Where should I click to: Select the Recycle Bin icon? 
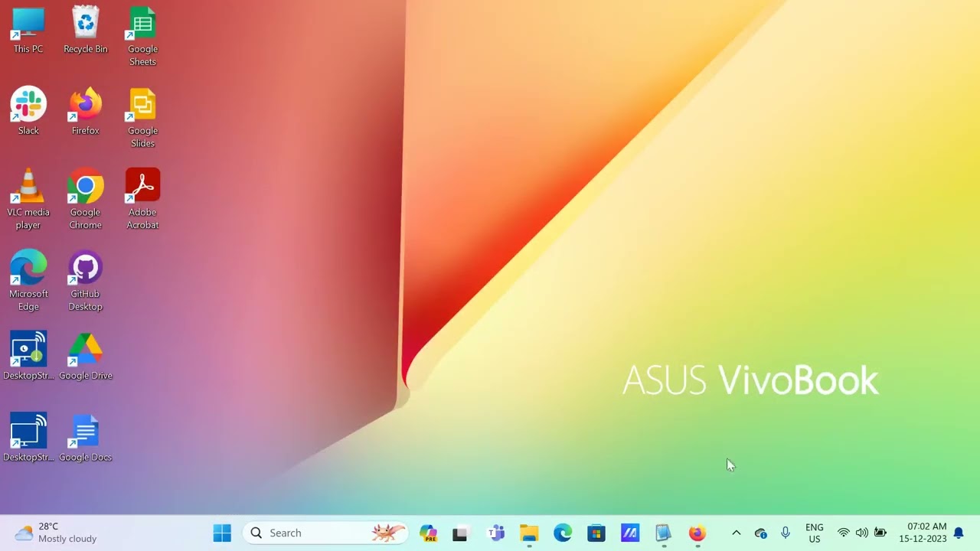86,31
